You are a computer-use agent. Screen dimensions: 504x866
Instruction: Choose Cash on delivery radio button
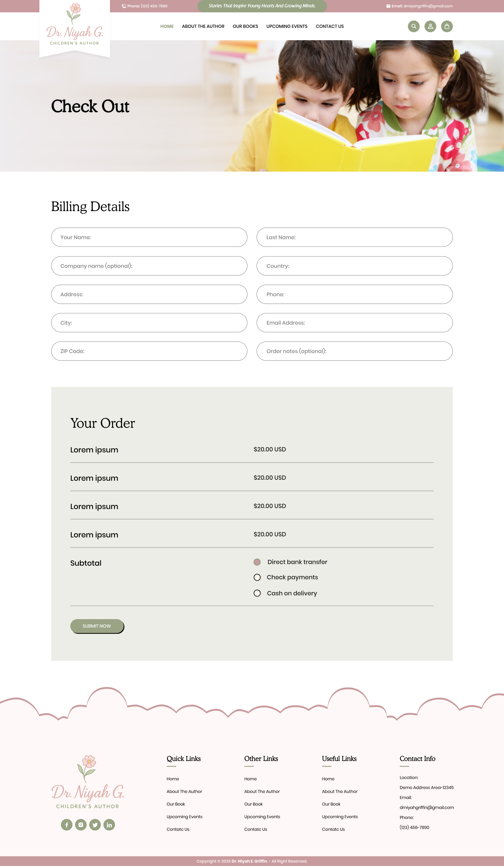257,593
